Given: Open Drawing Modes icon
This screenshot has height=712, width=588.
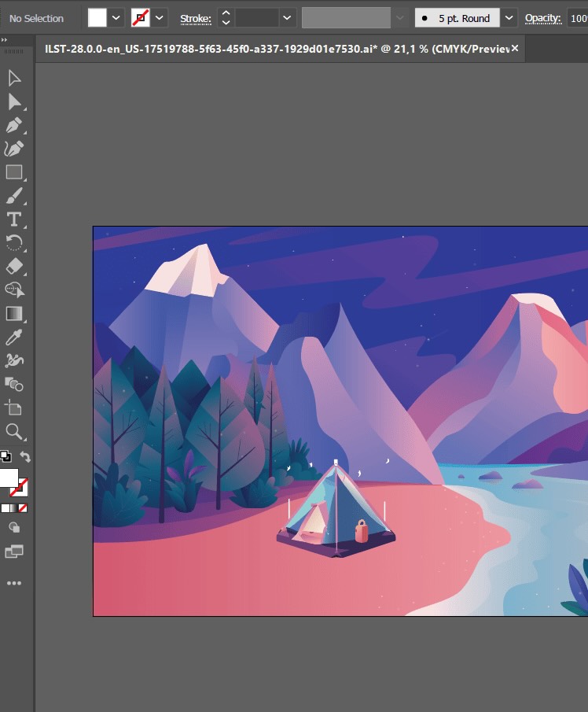Looking at the screenshot, I should 14,527.
